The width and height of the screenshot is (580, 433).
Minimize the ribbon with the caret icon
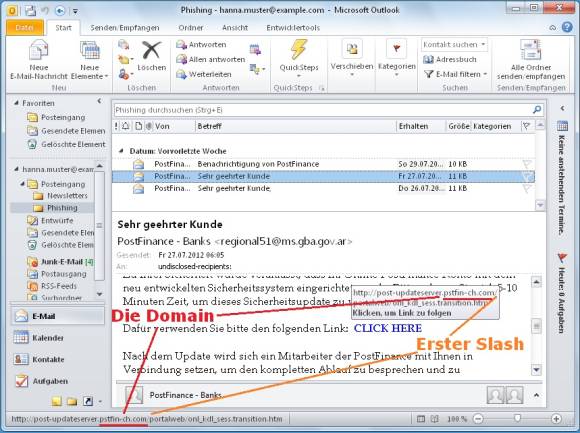point(553,28)
